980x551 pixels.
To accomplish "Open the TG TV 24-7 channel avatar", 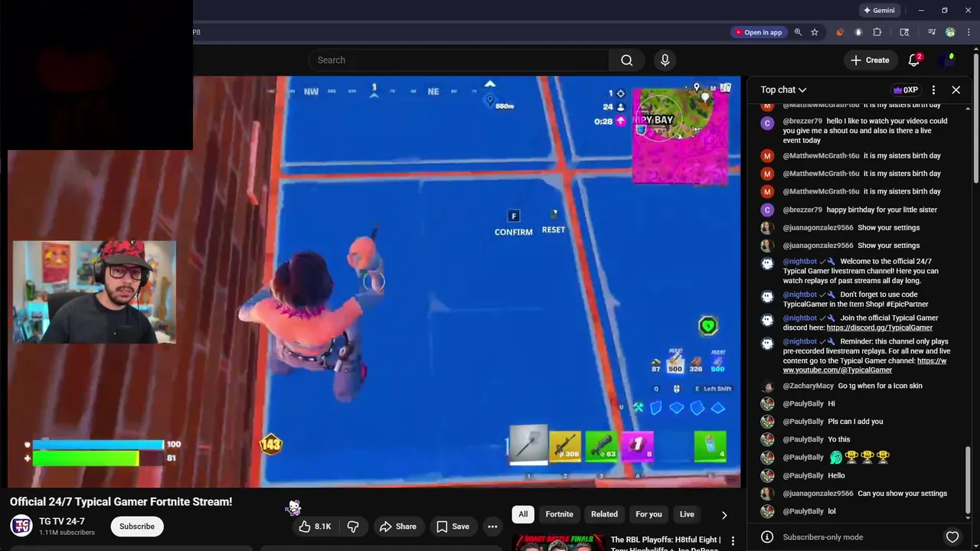I will (21, 526).
